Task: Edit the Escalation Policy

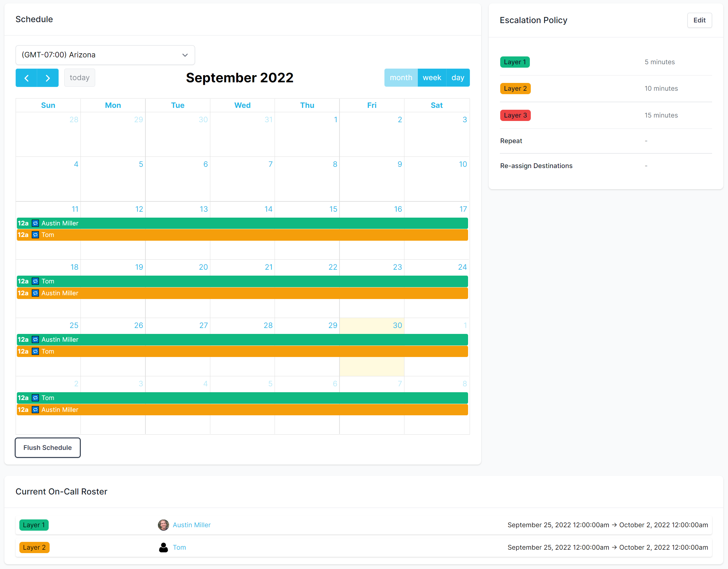Action: 699,20
